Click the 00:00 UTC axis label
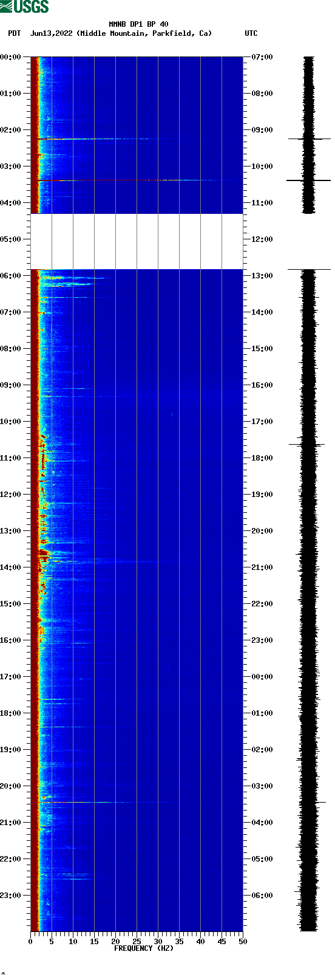Viewport: 335px width, 980px height. (262, 677)
